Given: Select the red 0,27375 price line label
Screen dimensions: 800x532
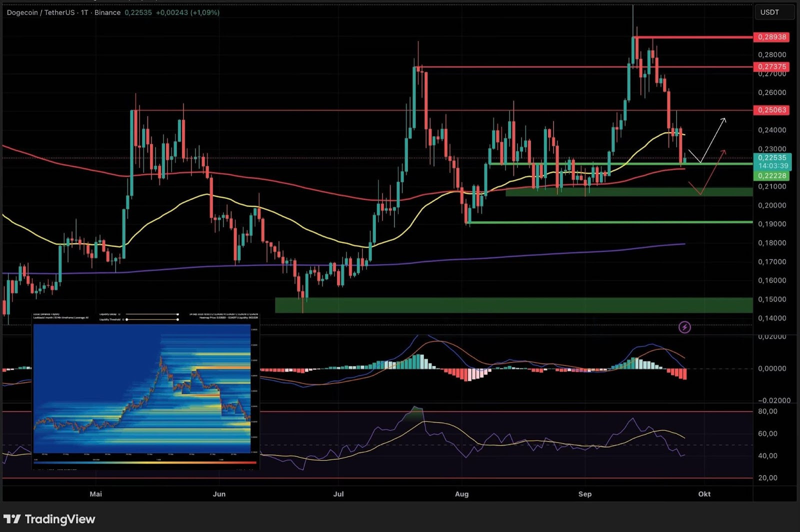Looking at the screenshot, I should pyautogui.click(x=771, y=66).
